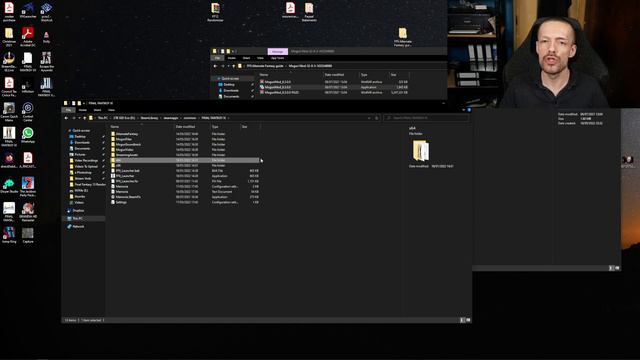Open the View ribbon tab in the front Explorer window

click(x=111, y=110)
